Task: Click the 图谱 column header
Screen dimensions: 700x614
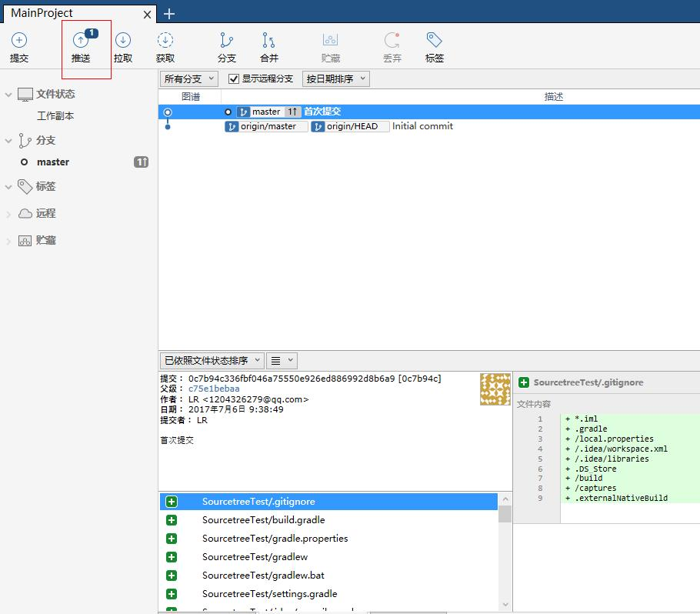Action: coord(191,97)
